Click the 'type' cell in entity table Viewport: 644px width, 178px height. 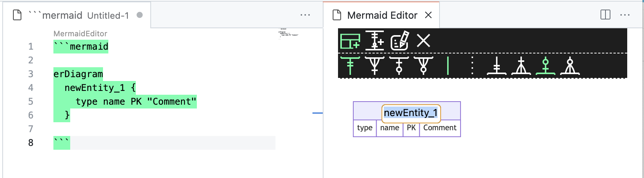(x=365, y=128)
